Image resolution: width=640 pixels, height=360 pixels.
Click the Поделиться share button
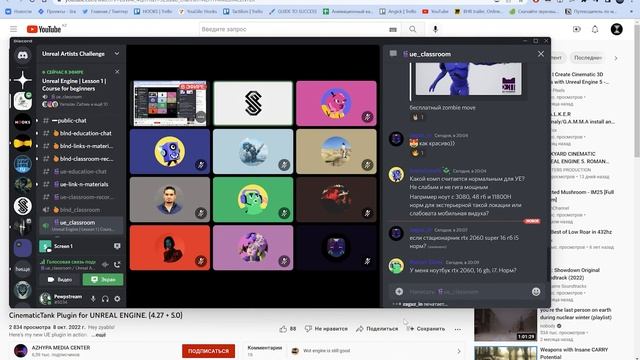click(377, 329)
